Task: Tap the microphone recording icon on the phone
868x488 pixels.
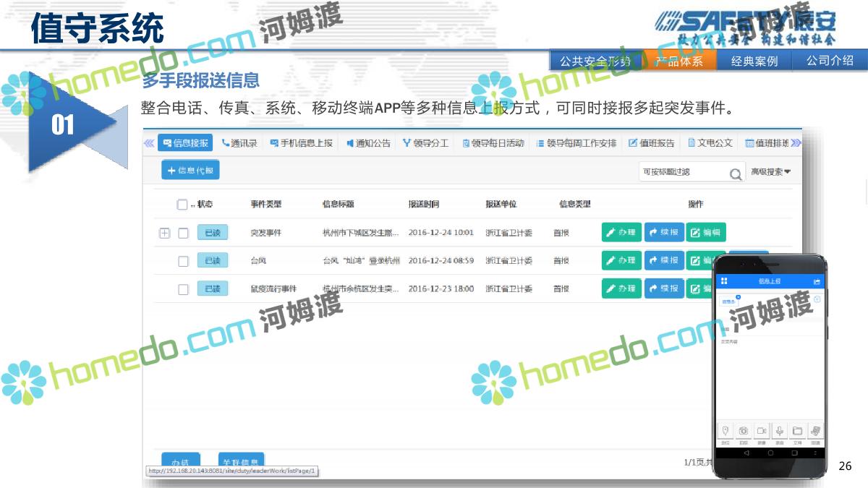Action: (x=780, y=431)
